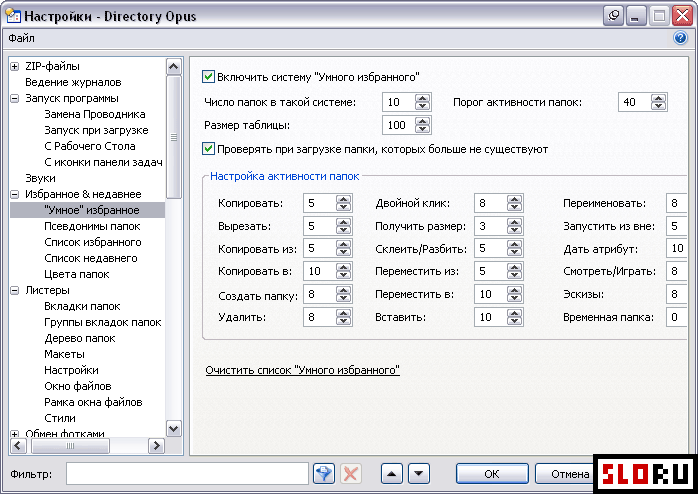Select С иконки панели задач item
Image resolution: width=698 pixels, height=494 pixels.
[x=103, y=162]
